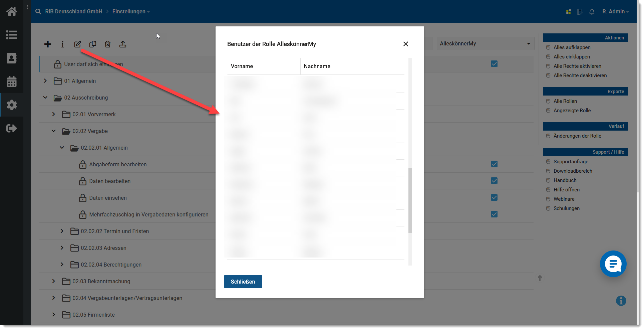Click the Schließen button
Image resolution: width=644 pixels, height=330 pixels.
[243, 282]
